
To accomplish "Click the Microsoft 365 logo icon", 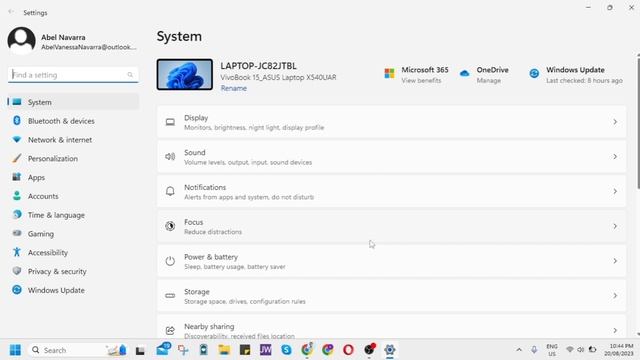I will point(389,73).
